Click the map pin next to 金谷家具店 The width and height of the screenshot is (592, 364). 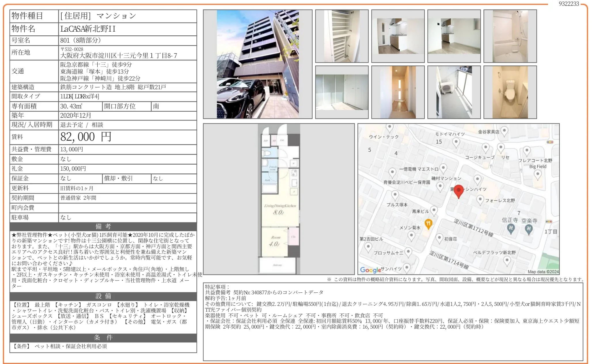pyautogui.click(x=504, y=131)
